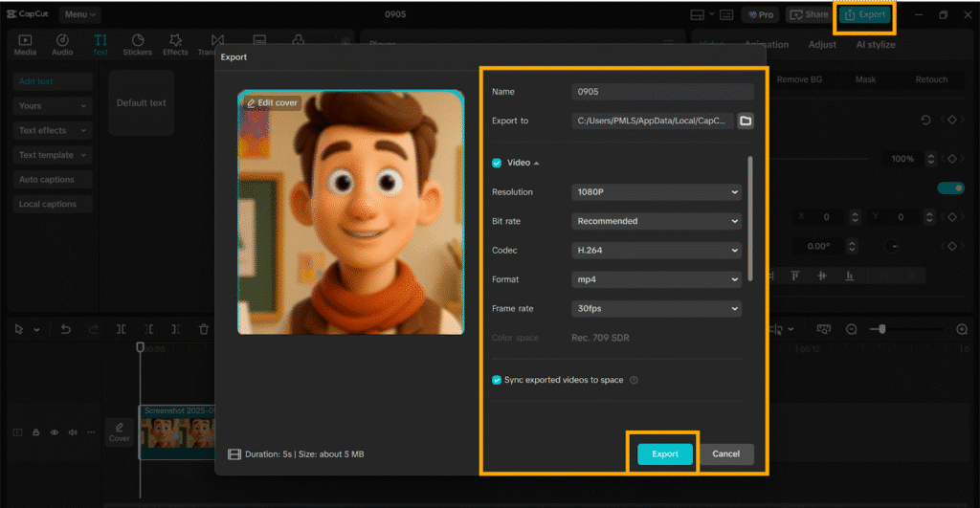Open the CapCut Menu dropdown

tap(80, 13)
